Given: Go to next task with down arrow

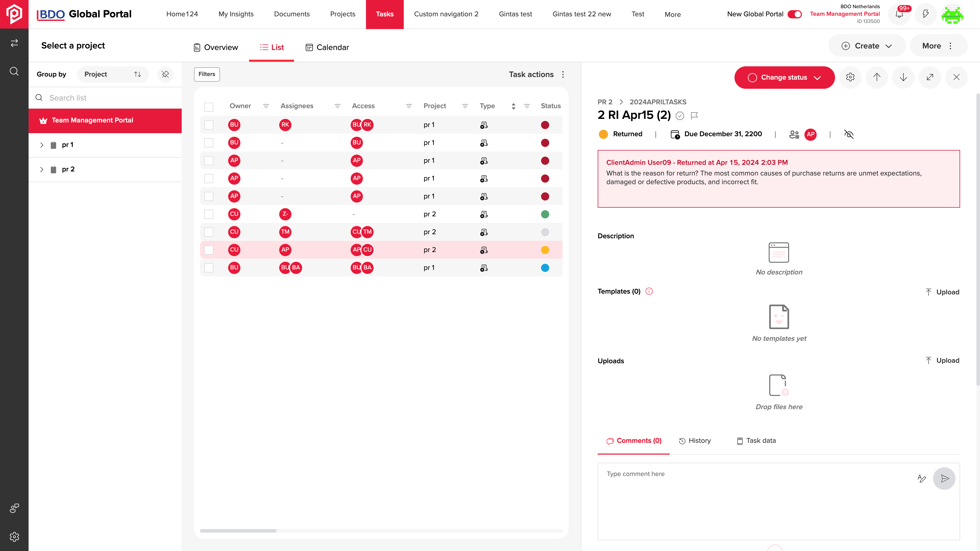Looking at the screenshot, I should (x=903, y=77).
